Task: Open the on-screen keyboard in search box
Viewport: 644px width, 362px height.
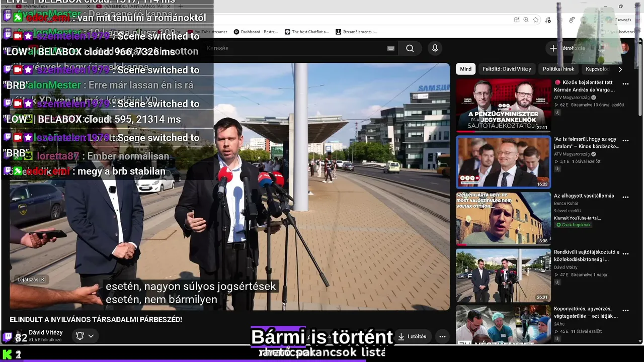Action: pyautogui.click(x=390, y=48)
